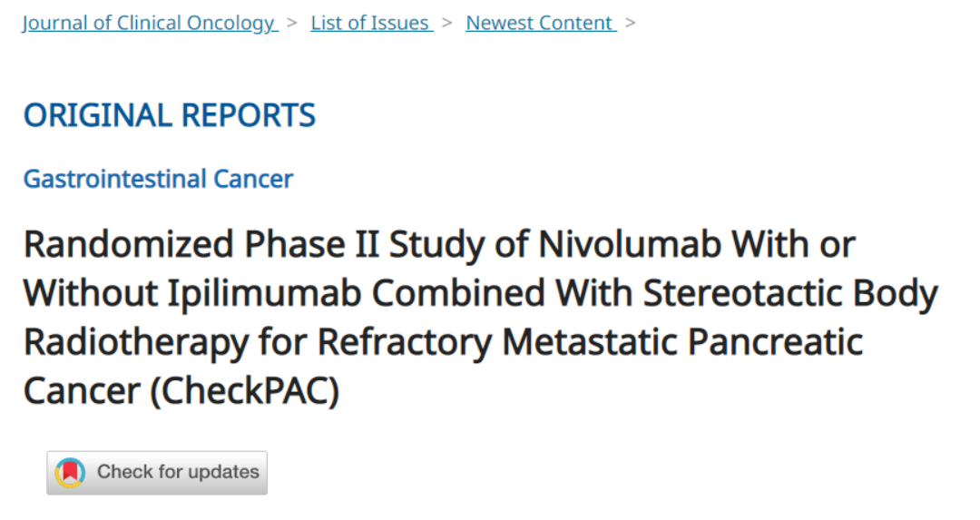Open the Newest Content breadcrumb link
The height and width of the screenshot is (520, 980).
[x=540, y=23]
